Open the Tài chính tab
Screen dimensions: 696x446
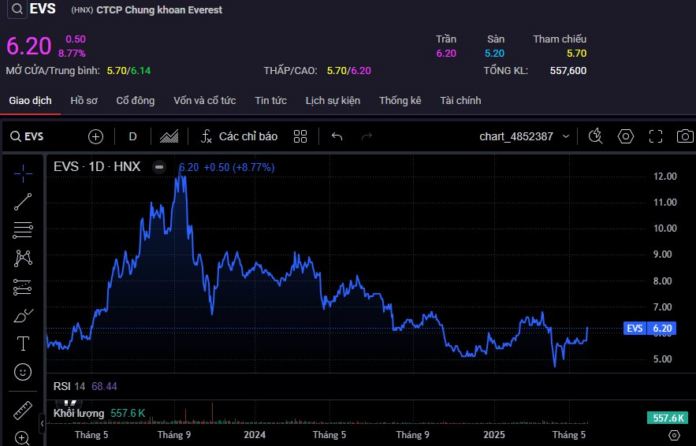tap(460, 101)
